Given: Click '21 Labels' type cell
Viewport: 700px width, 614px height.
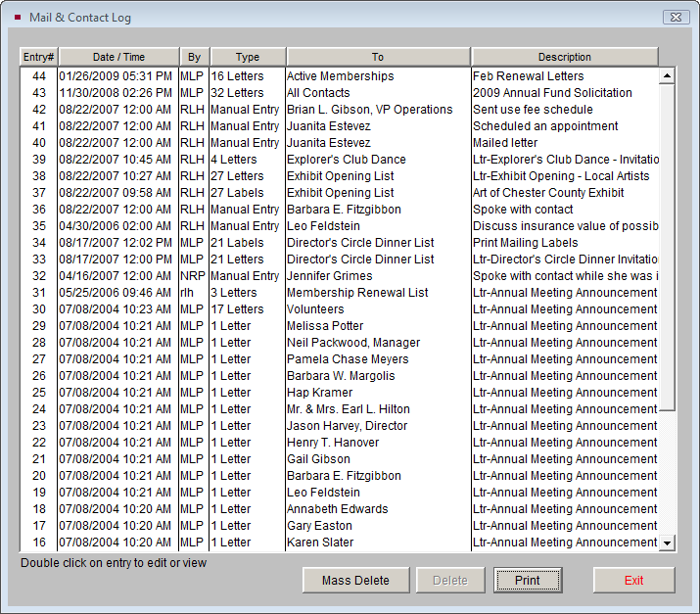Looking at the screenshot, I should [x=237, y=243].
